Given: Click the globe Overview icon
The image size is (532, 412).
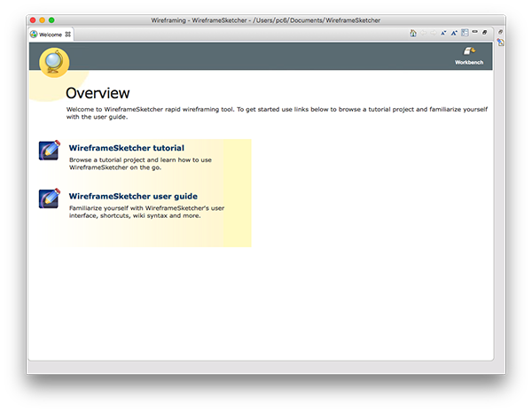Looking at the screenshot, I should tap(54, 62).
